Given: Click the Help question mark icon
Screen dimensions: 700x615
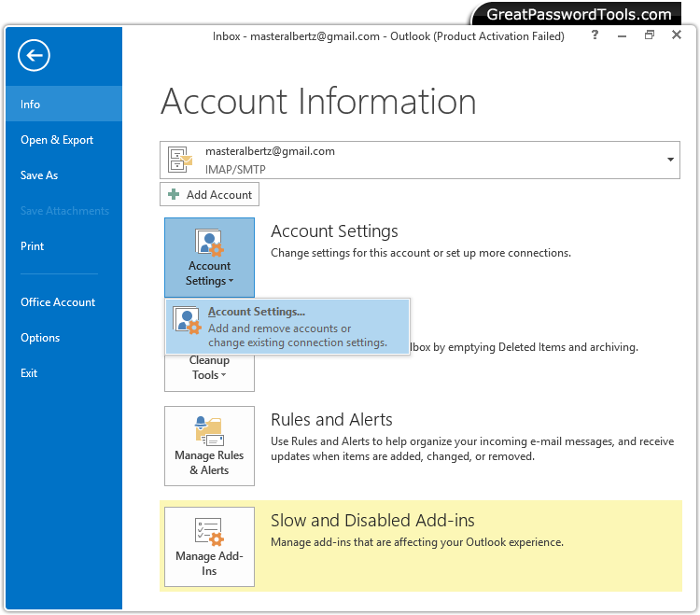Looking at the screenshot, I should tap(595, 35).
